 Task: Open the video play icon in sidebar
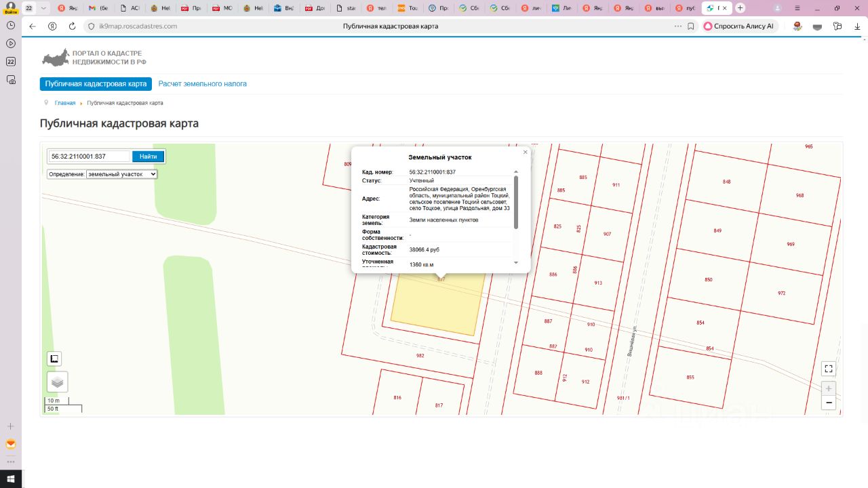pos(11,43)
